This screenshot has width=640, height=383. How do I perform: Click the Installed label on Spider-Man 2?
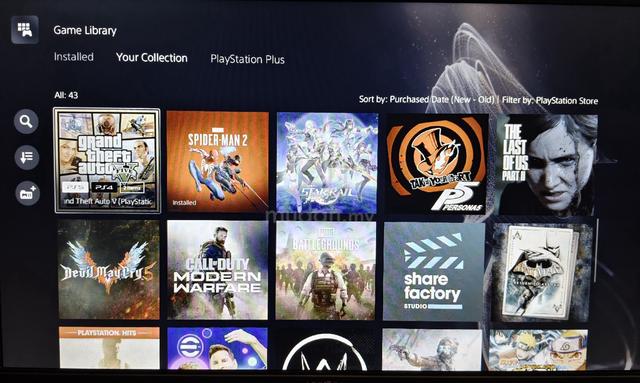[x=184, y=203]
